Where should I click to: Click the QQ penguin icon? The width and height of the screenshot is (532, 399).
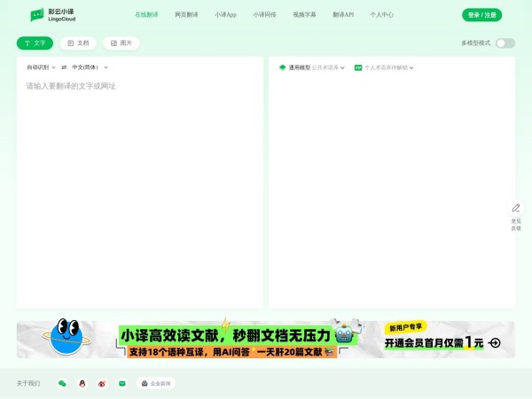(x=82, y=383)
